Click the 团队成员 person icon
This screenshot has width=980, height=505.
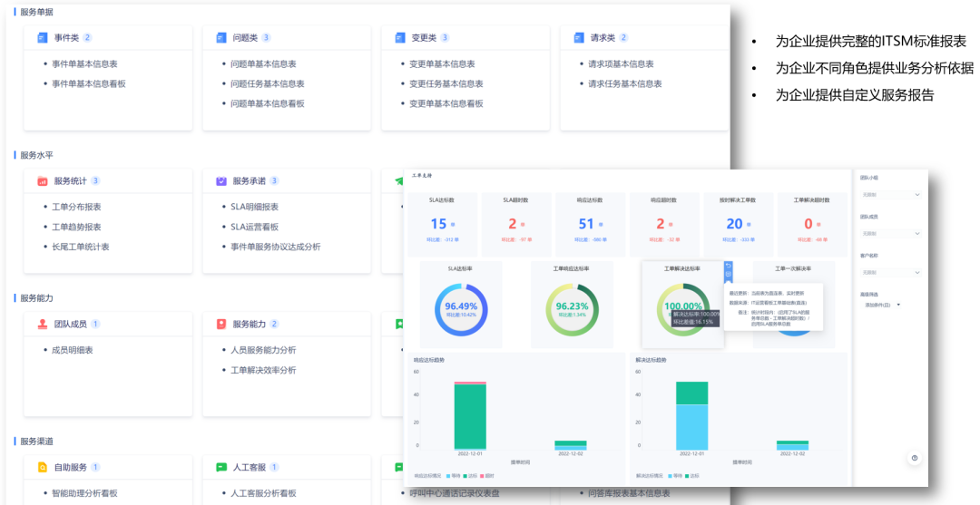tap(42, 325)
